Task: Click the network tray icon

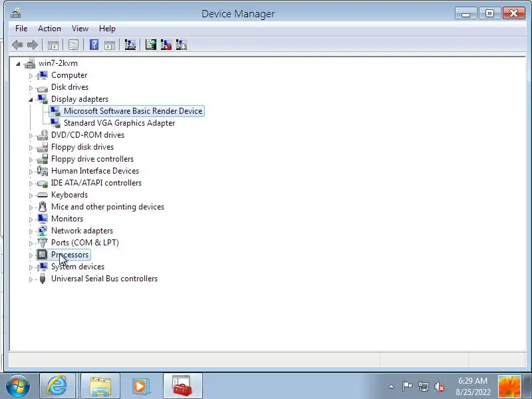Action: click(424, 386)
